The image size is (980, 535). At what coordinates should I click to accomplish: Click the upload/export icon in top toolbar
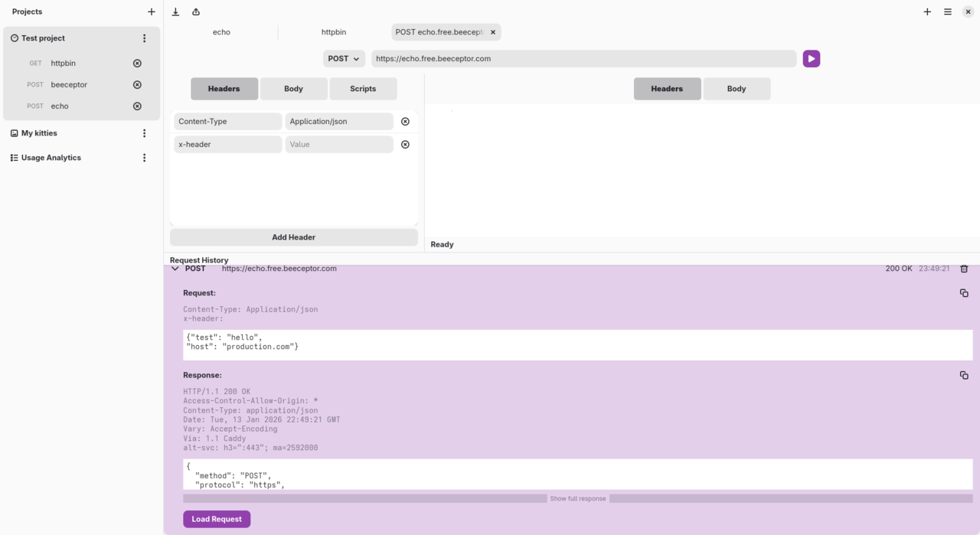[196, 11]
